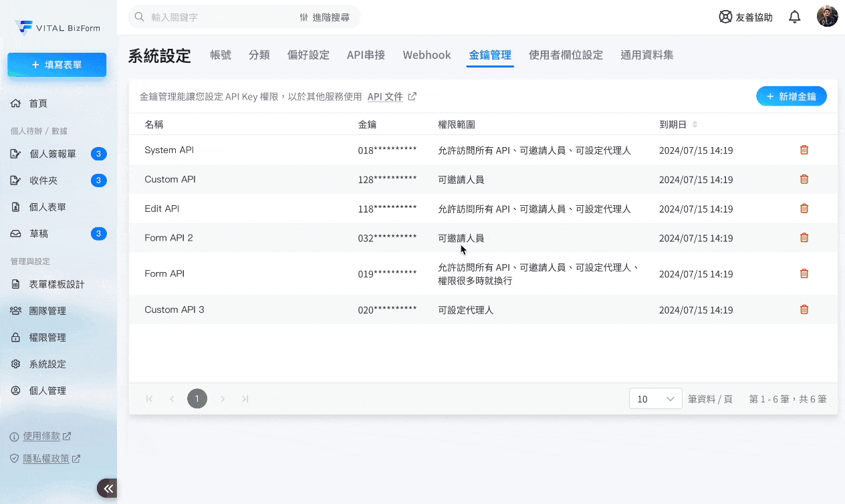Click the trash icon for Custom API 3
The width and height of the screenshot is (845, 504).
(x=804, y=309)
